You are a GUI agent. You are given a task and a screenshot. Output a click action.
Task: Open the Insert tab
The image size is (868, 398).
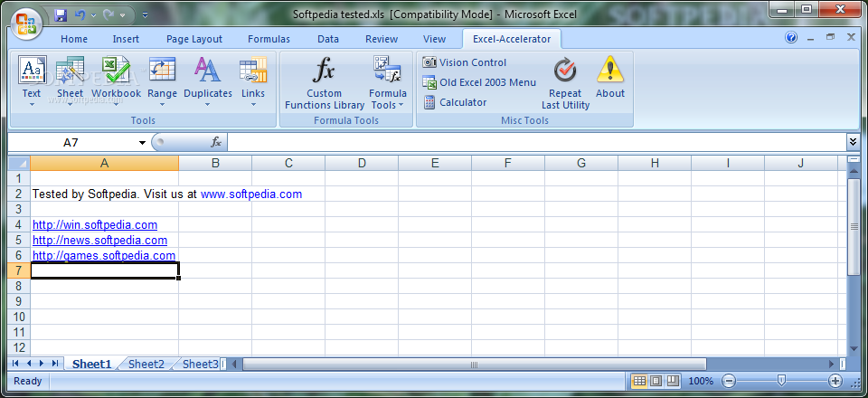(x=126, y=39)
